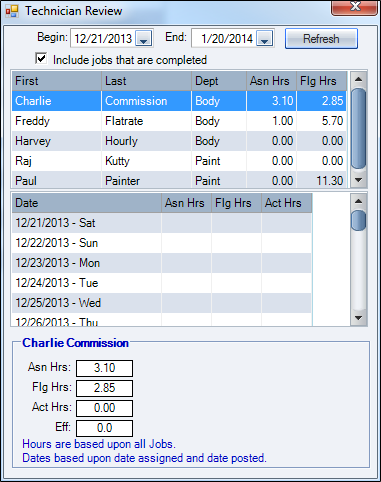Click date list scroll down arrow
Image resolution: width=381 pixels, height=482 pixels.
(x=359, y=318)
